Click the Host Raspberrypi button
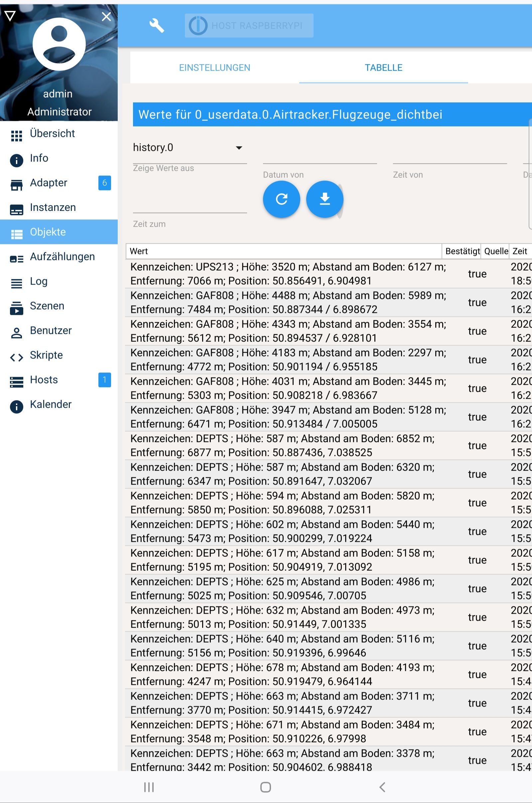This screenshot has height=803, width=532. click(249, 26)
